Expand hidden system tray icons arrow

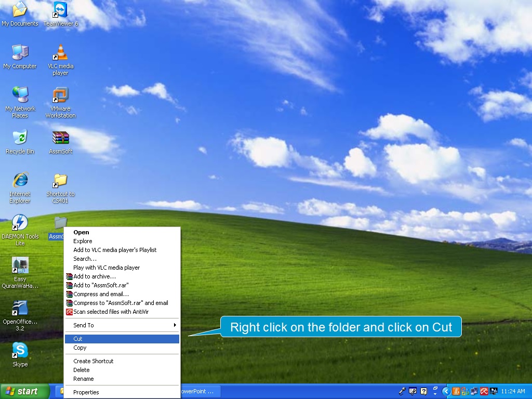446,391
